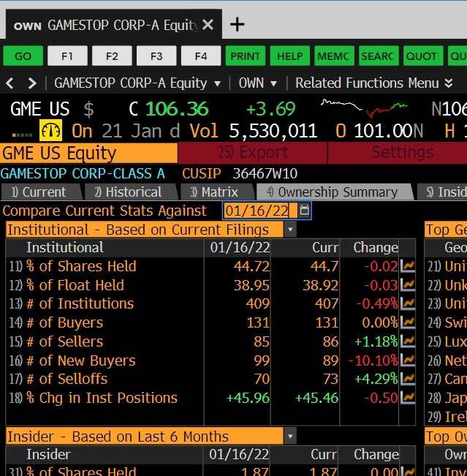This screenshot has width=467, height=476.
Task: Open a new tab with plus icon
Action: (x=237, y=24)
